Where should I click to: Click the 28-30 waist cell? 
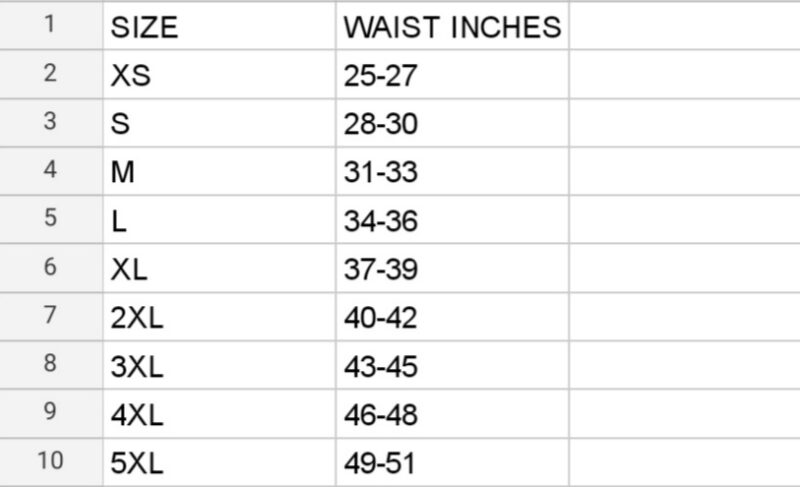point(452,124)
